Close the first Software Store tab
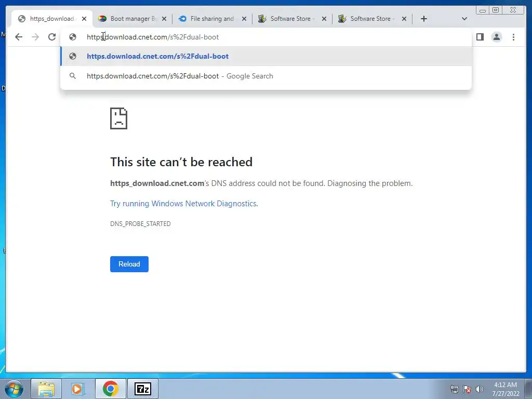532x399 pixels. (x=324, y=19)
